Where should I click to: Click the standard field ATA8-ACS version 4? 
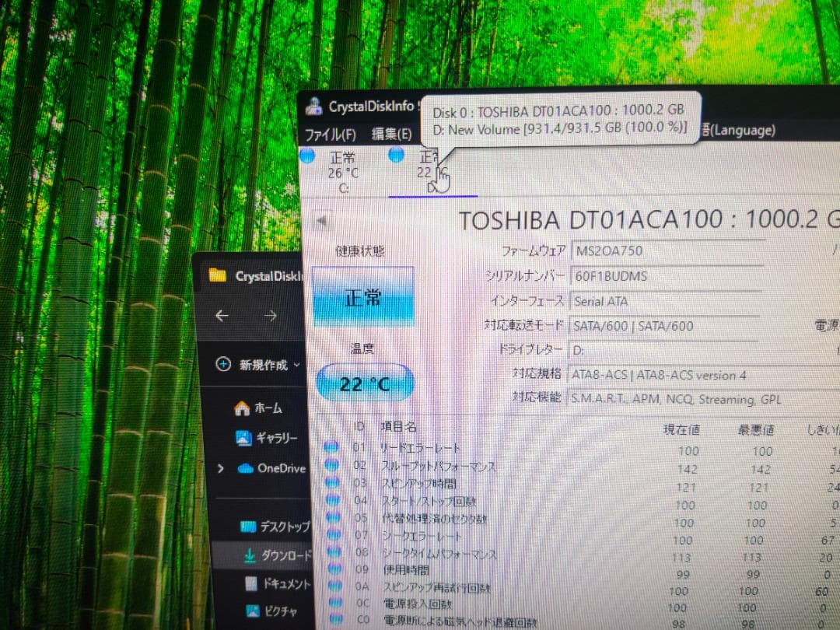pyautogui.click(x=703, y=375)
